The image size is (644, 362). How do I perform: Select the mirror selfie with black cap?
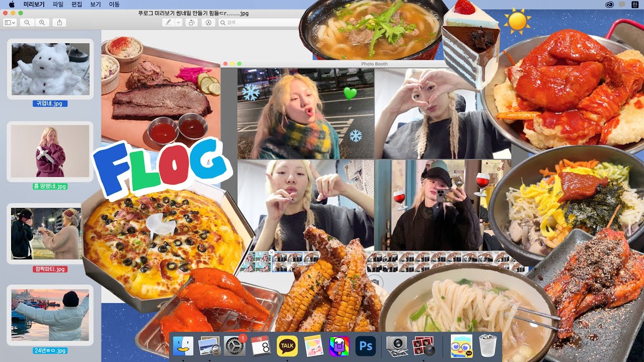(443, 205)
